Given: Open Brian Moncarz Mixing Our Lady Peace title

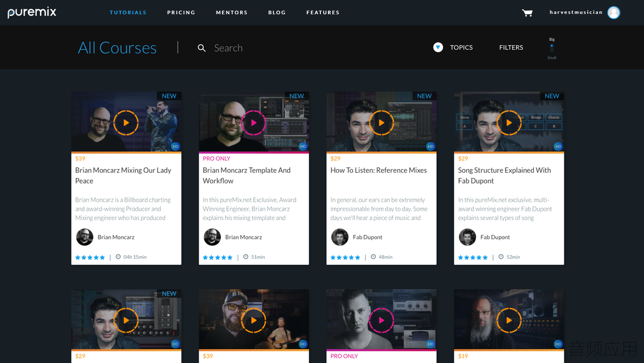Looking at the screenshot, I should [123, 175].
